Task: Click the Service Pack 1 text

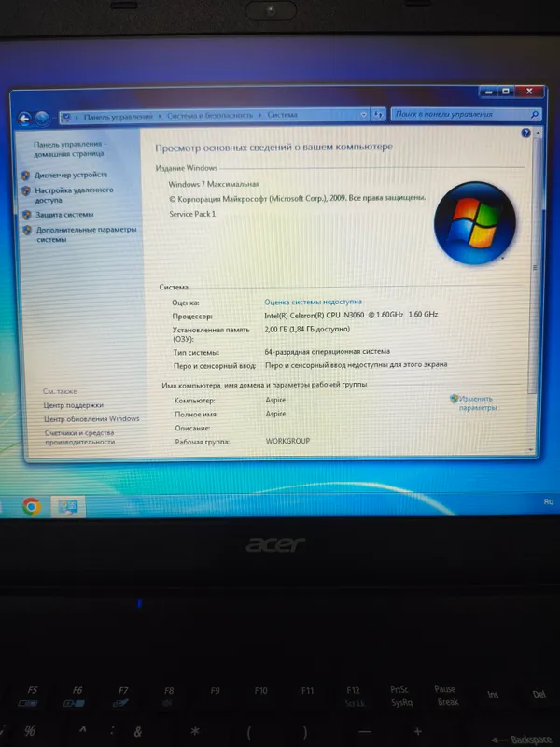Action: click(192, 214)
